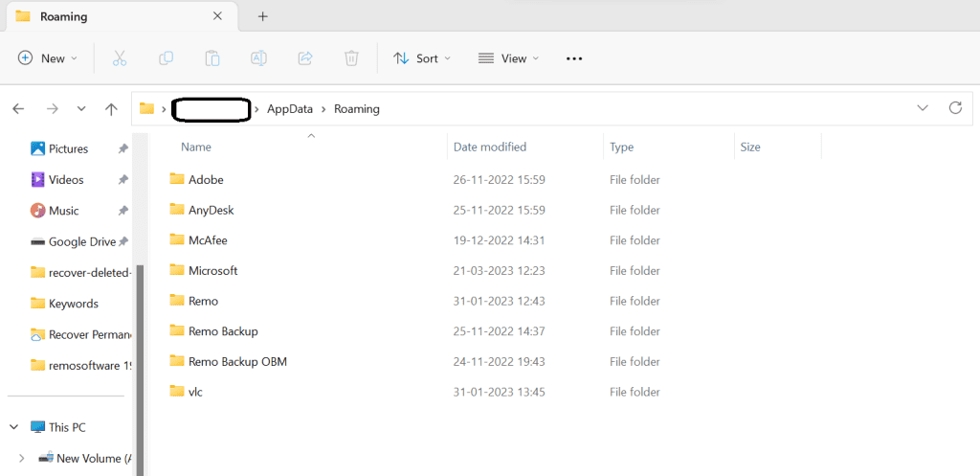Click the Share icon in toolbar
Screen dimensions: 980x476
305,58
